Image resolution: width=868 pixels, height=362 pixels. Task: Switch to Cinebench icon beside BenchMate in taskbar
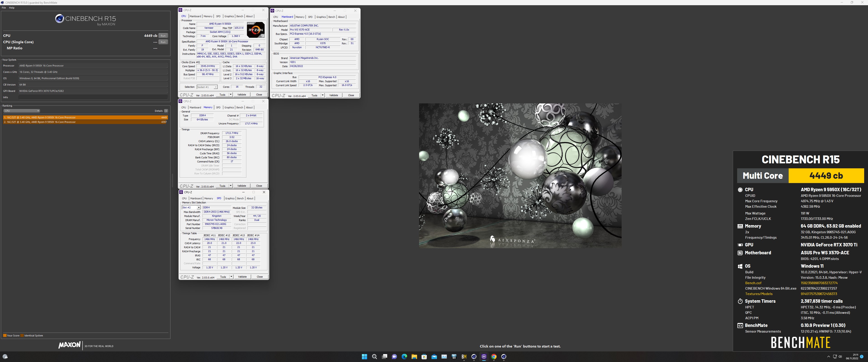pos(474,357)
